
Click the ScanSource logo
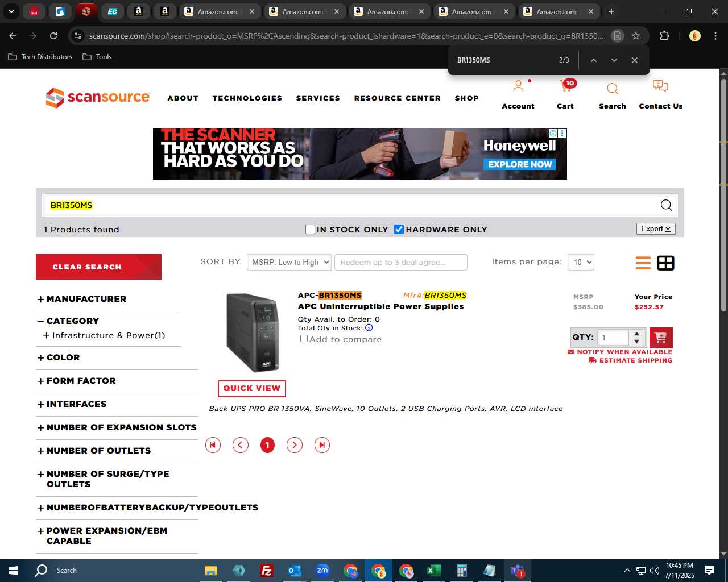(x=98, y=98)
